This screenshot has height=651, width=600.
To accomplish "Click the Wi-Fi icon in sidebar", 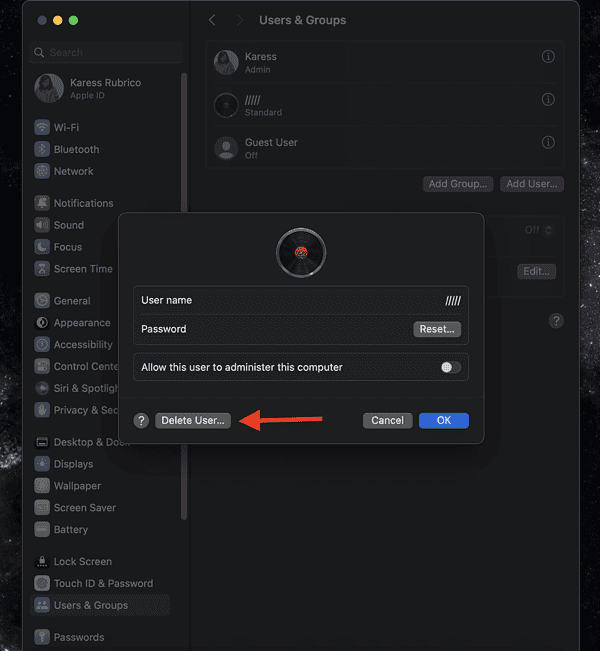I will [42, 128].
